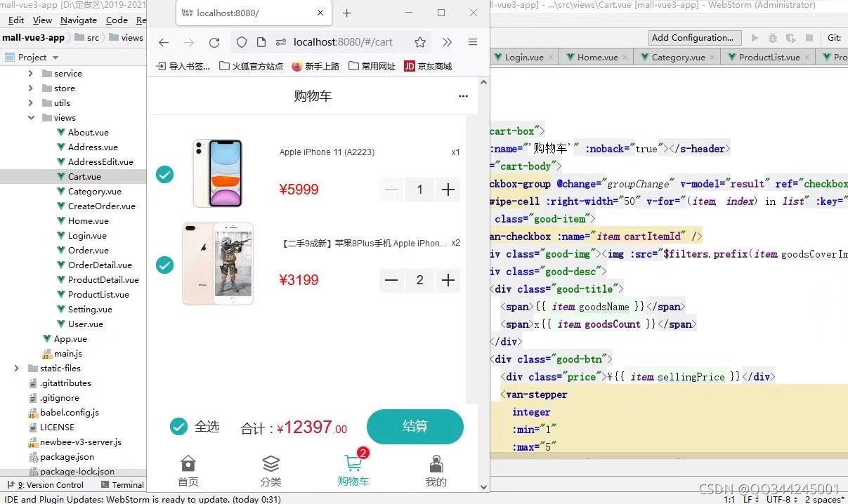The image size is (848, 504).
Task: Click the Stop square icon in WebStorm
Action: 809,38
